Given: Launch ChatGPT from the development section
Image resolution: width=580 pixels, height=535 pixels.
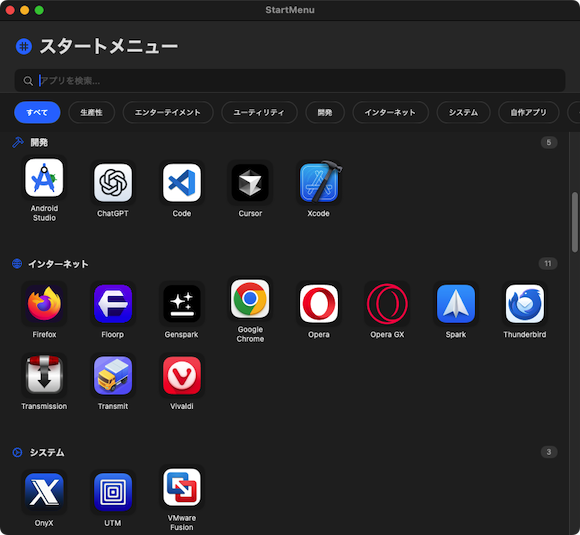Looking at the screenshot, I should (113, 183).
